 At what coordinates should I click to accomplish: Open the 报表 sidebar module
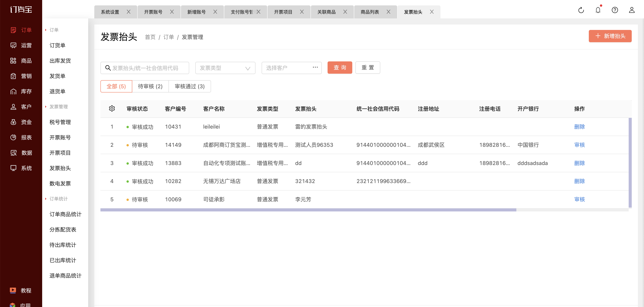[x=21, y=137]
